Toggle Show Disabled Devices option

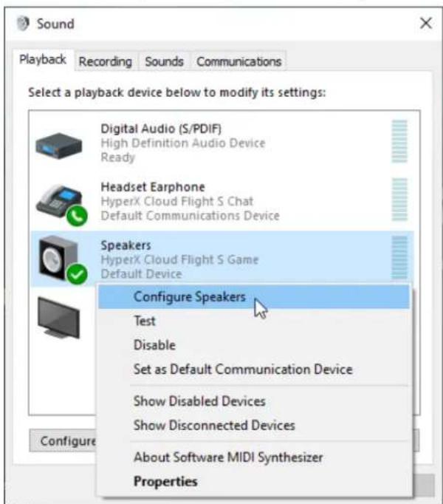click(254, 401)
